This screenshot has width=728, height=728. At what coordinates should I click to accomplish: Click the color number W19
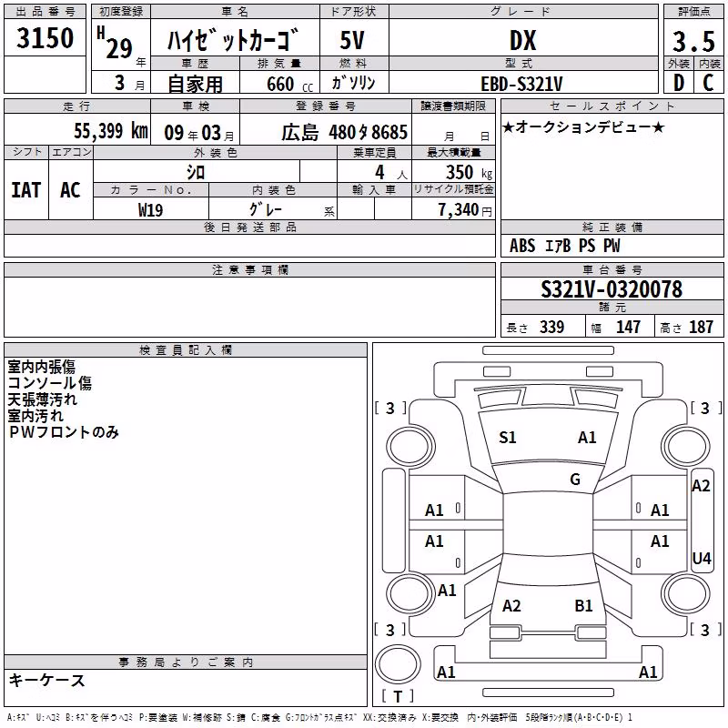[x=150, y=210]
